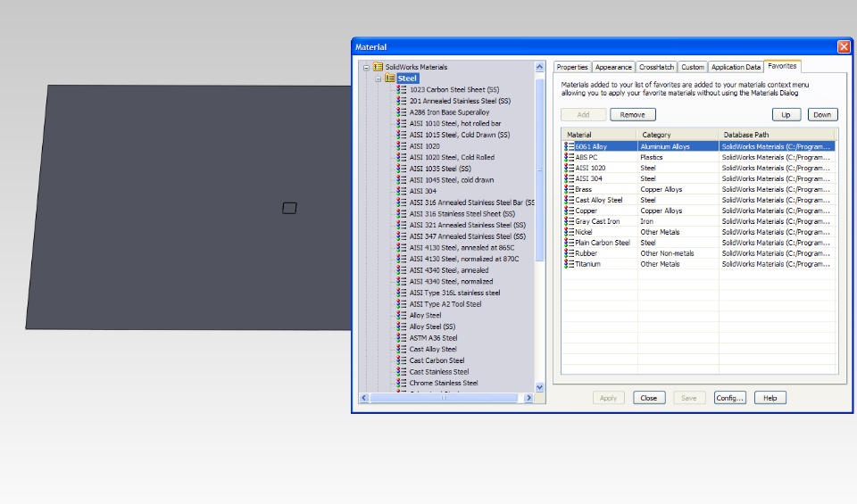The image size is (857, 504).
Task: Click icon beside 201 Annealed Stainless Steel
Action: click(402, 101)
